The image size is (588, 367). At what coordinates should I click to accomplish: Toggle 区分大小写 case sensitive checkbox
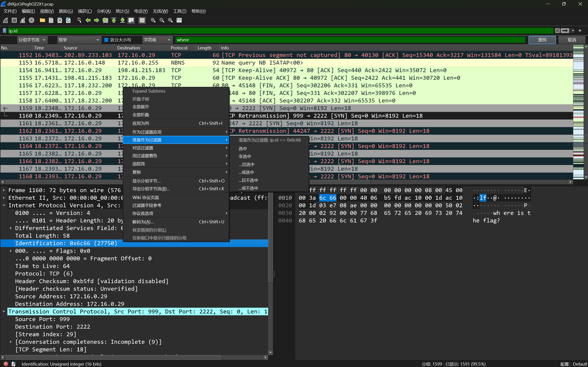pyautogui.click(x=106, y=40)
